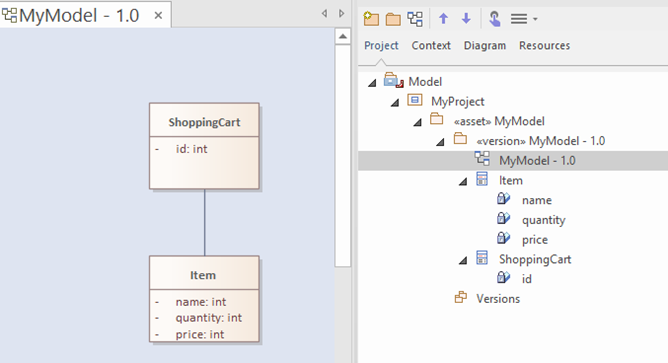Collapse the ShoppingCart class node in tree
The width and height of the screenshot is (668, 363).
click(x=463, y=260)
